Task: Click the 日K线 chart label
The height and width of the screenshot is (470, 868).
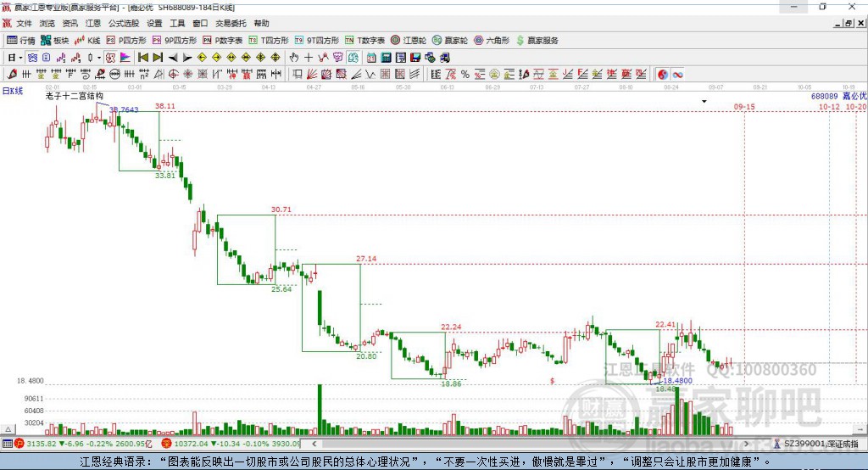Action: pos(12,91)
